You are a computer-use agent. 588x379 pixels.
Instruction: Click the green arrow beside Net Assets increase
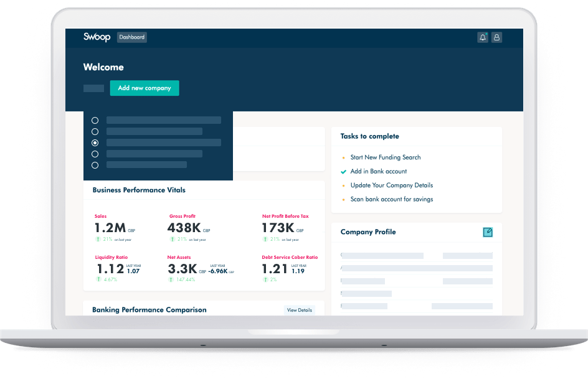point(171,280)
